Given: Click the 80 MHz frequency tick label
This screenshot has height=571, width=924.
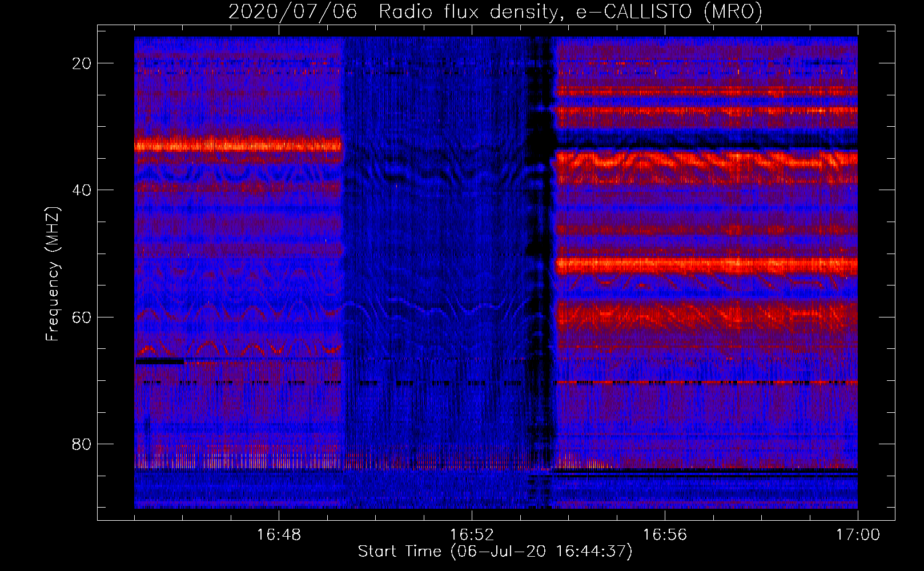Looking at the screenshot, I should point(82,444).
